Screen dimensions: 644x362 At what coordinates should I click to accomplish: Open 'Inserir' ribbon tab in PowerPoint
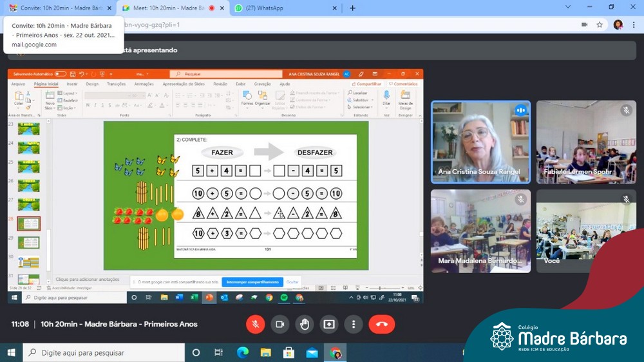click(x=72, y=84)
